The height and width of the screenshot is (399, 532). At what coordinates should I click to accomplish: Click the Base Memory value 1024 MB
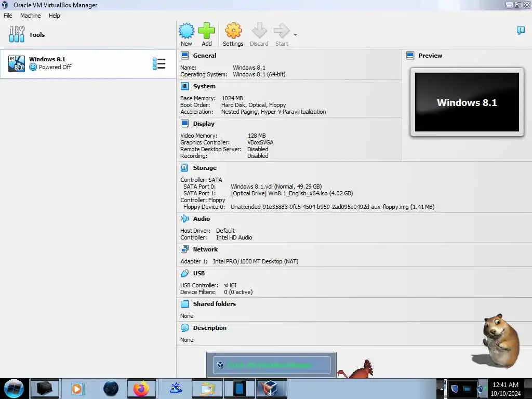pyautogui.click(x=232, y=98)
